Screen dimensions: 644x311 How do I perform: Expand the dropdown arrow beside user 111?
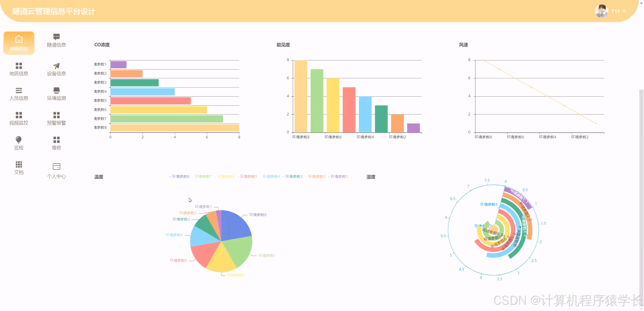click(624, 11)
